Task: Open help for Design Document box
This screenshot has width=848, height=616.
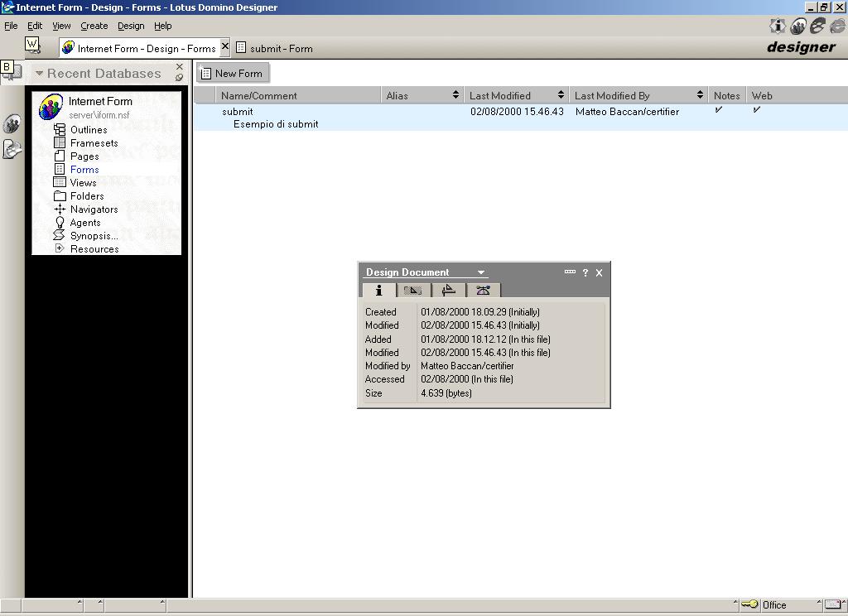Action: pos(585,272)
